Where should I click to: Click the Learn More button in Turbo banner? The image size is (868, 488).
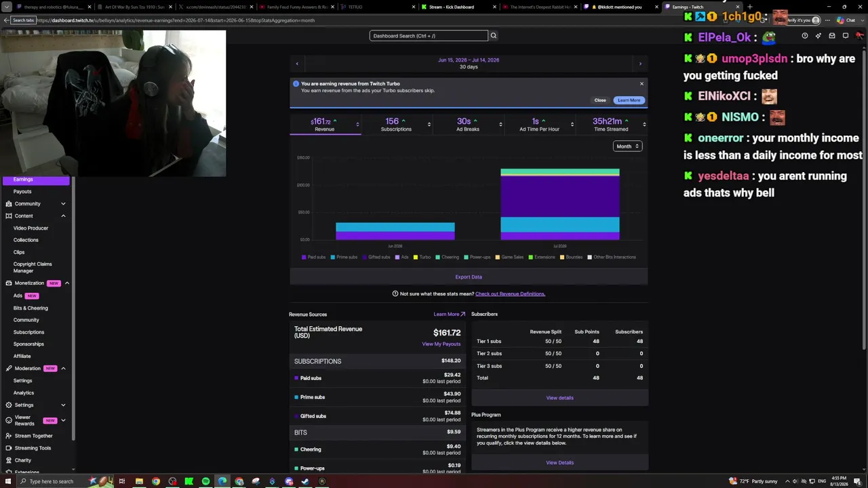point(629,100)
